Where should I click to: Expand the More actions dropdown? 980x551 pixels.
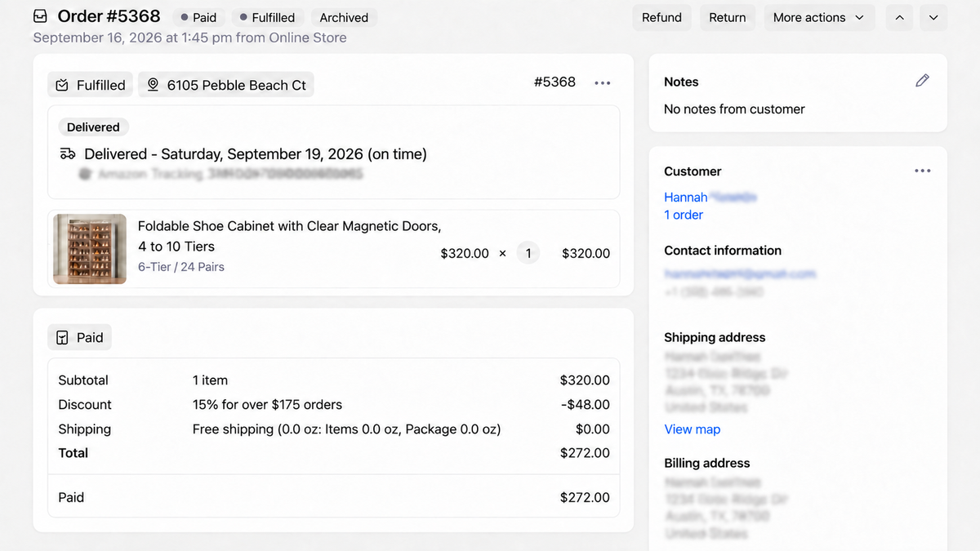click(x=819, y=17)
